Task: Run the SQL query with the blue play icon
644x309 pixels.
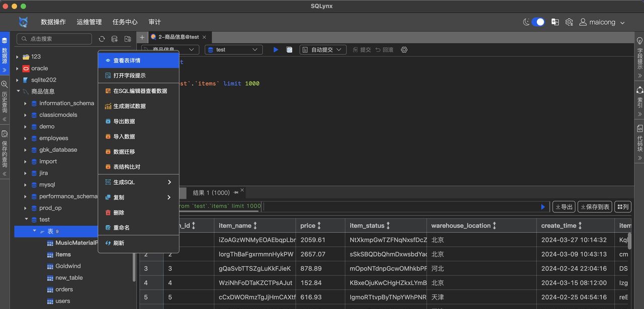Action: click(275, 49)
